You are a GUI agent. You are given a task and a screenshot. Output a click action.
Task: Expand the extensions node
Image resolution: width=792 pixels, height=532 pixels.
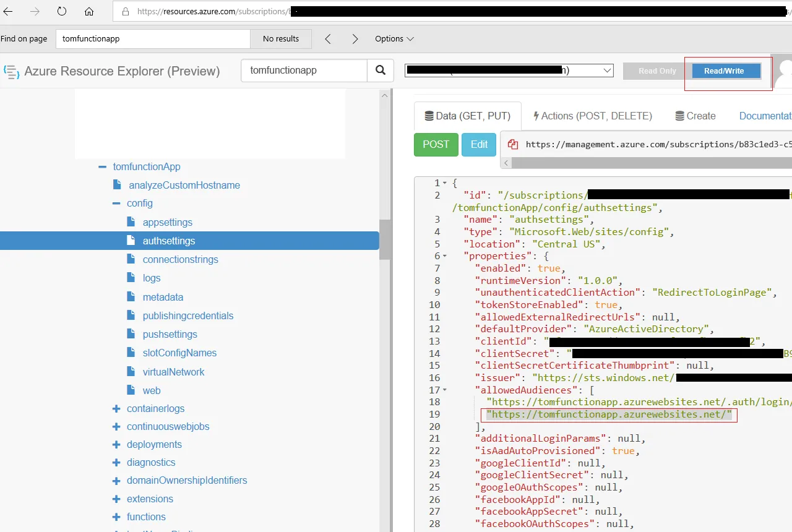[116, 499]
